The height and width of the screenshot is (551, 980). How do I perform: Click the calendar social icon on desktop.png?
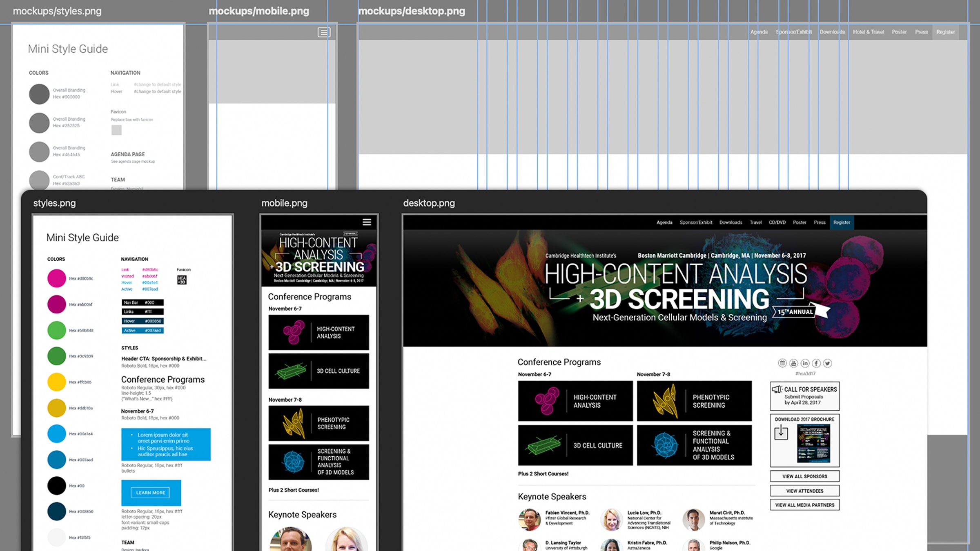tap(782, 363)
